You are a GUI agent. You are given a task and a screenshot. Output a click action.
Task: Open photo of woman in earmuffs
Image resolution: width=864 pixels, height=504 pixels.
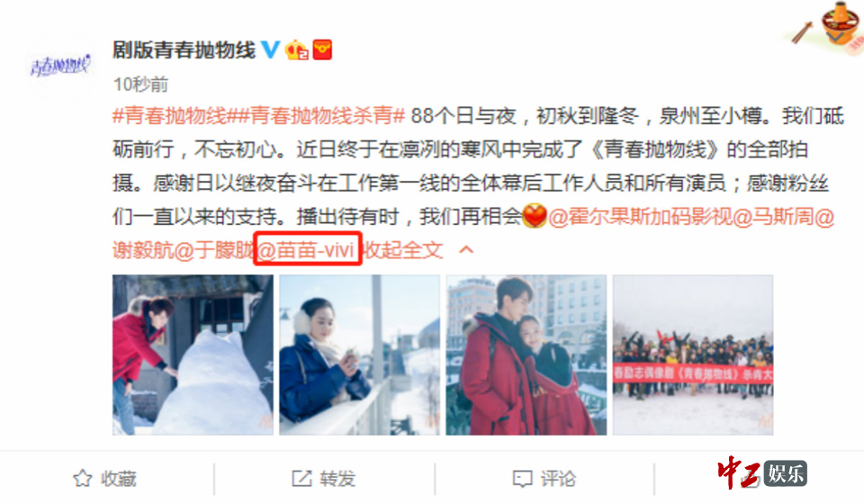pyautogui.click(x=359, y=355)
